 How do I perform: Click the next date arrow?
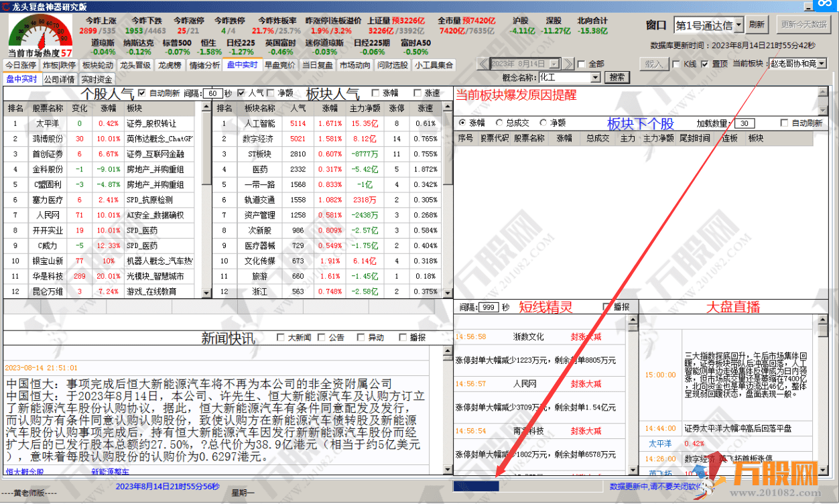tap(568, 64)
